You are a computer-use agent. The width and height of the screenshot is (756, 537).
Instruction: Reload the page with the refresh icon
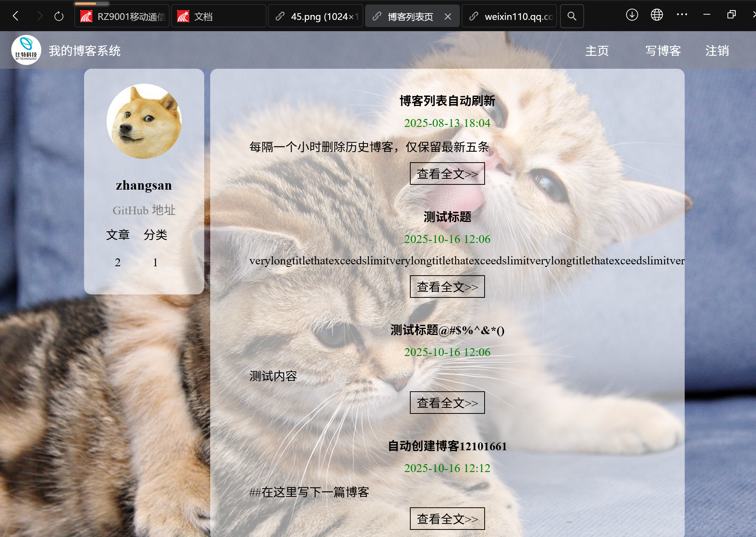coord(59,16)
